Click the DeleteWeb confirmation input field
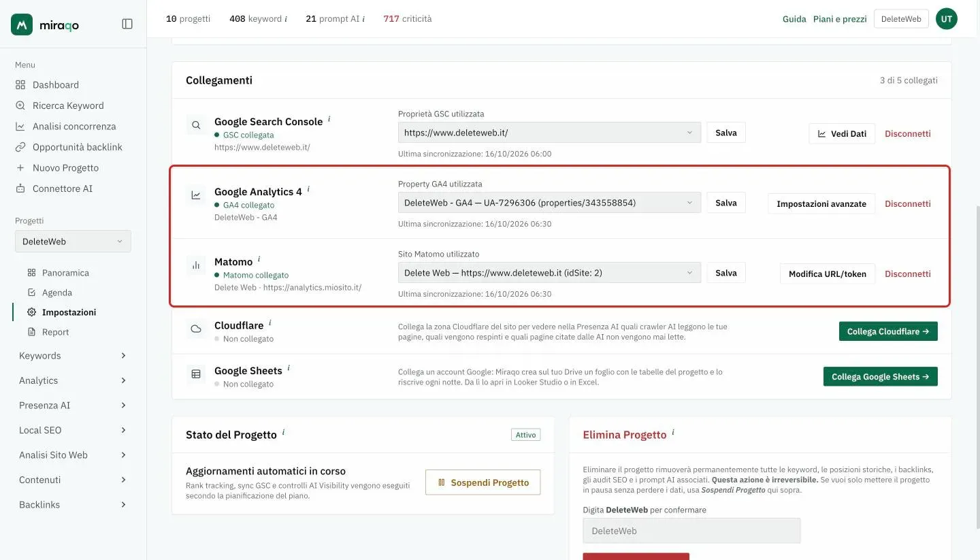This screenshot has width=980, height=560. 691,531
